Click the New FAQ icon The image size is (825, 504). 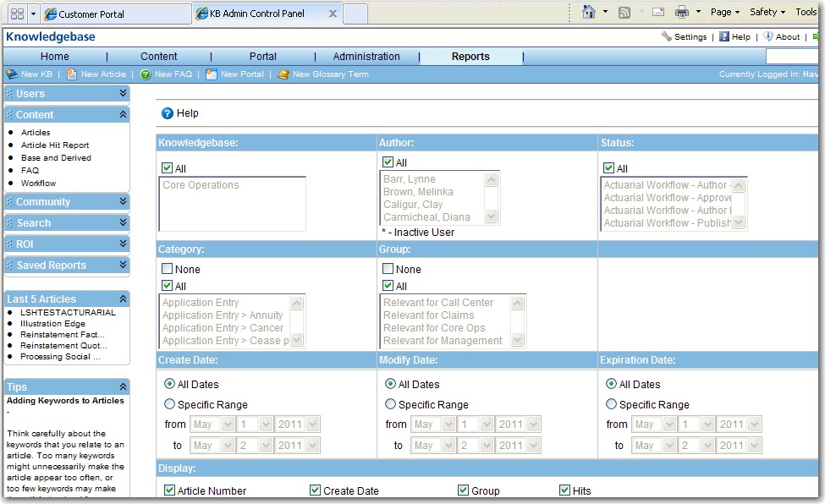click(146, 74)
